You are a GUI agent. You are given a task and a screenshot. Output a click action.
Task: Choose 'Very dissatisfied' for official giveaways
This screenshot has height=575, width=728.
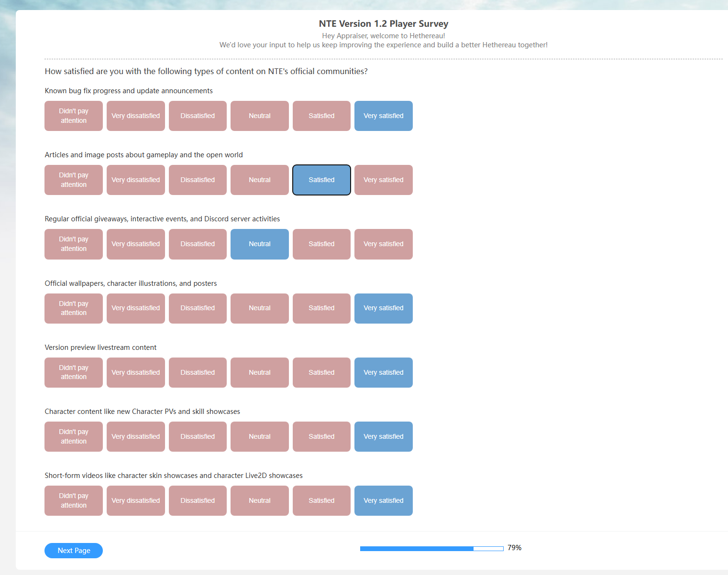(136, 244)
